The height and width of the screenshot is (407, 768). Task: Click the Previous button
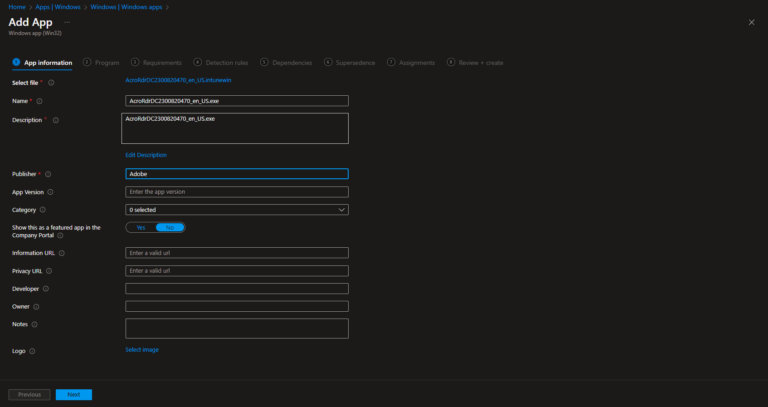[x=29, y=395]
